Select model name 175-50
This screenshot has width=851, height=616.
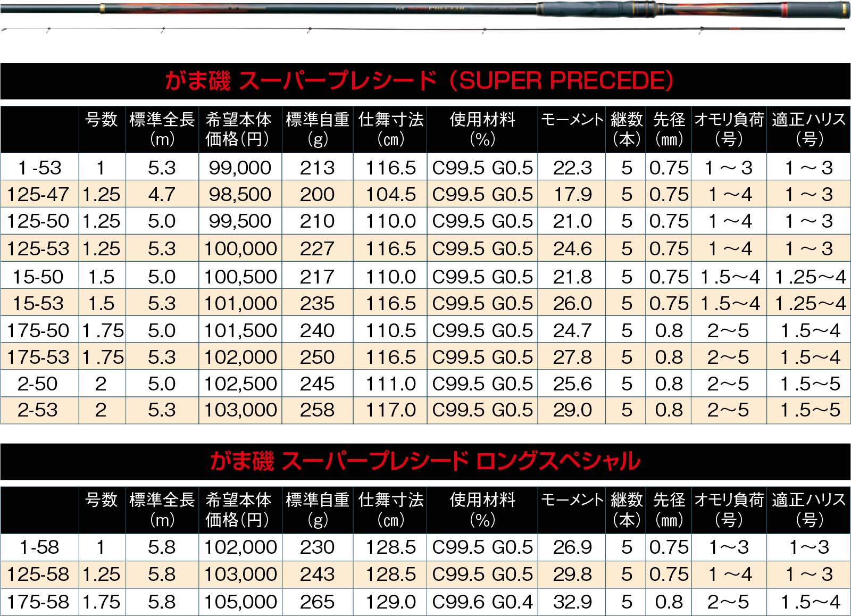[38, 330]
